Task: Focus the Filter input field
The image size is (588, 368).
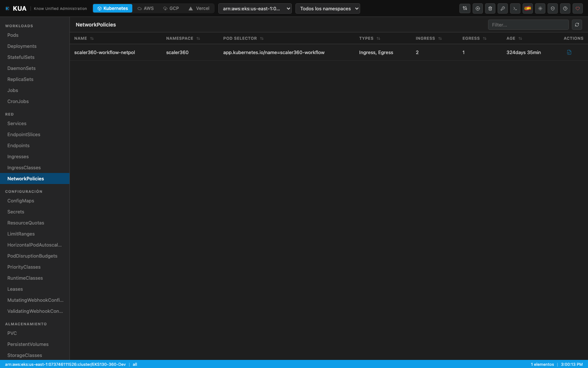Action: [x=528, y=25]
